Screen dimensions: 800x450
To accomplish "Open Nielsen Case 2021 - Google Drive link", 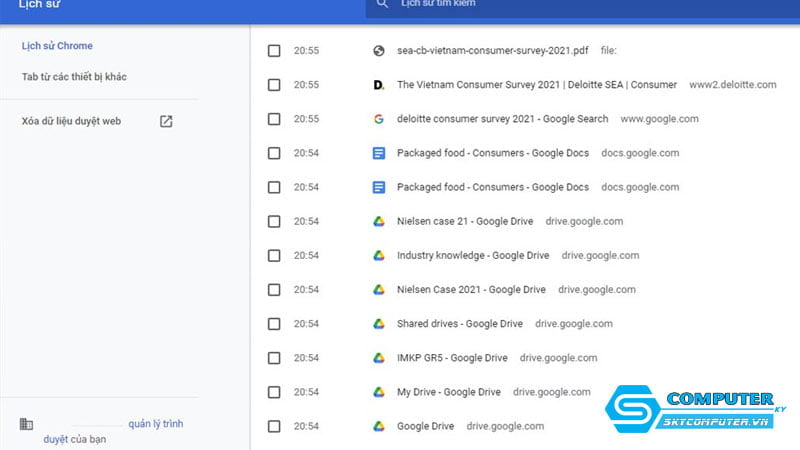I will click(x=471, y=290).
